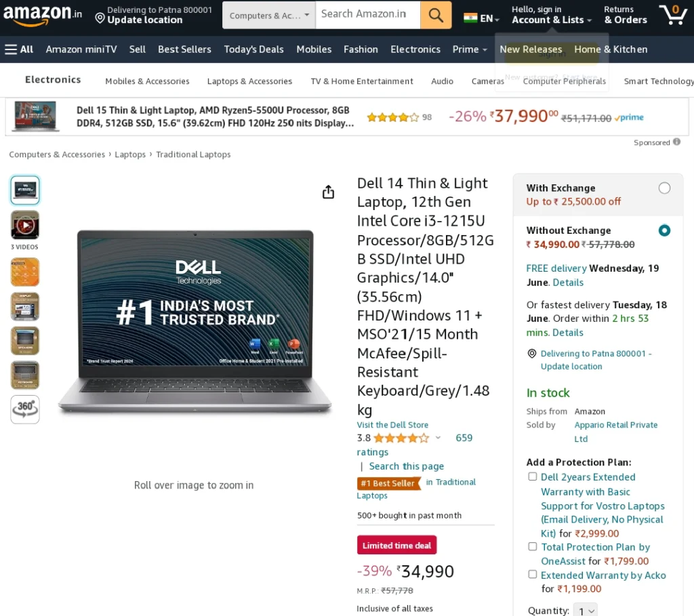
Task: Click the Search Amazon.in input field
Action: pos(368,15)
